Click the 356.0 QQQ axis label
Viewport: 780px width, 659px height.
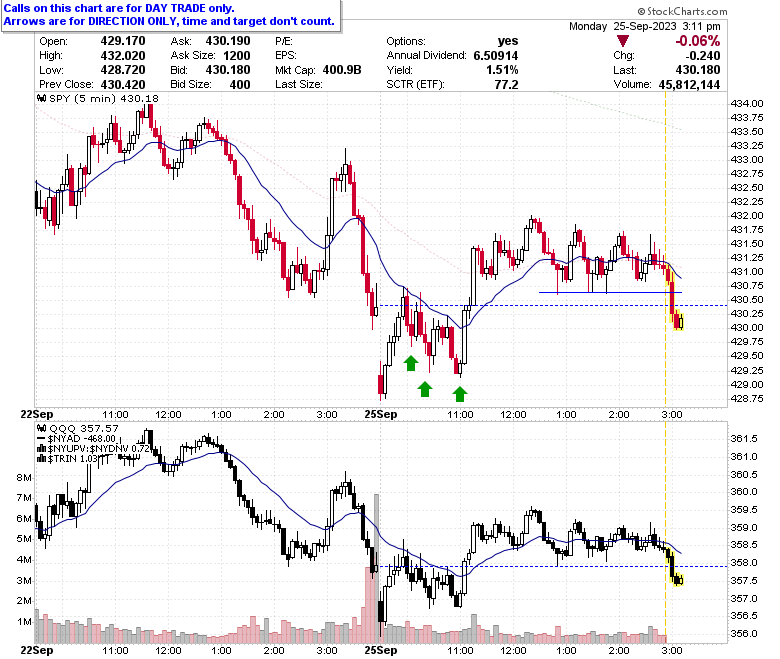pyautogui.click(x=744, y=634)
